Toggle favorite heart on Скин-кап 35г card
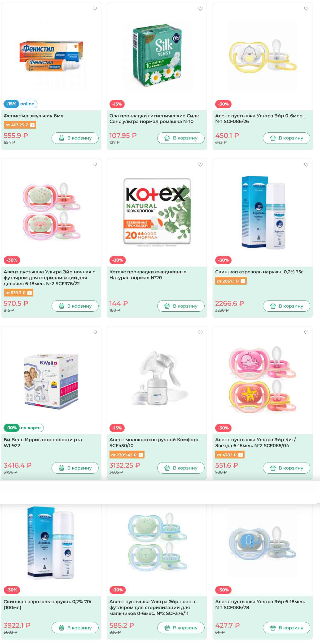The width and height of the screenshot is (320, 644). (x=306, y=165)
